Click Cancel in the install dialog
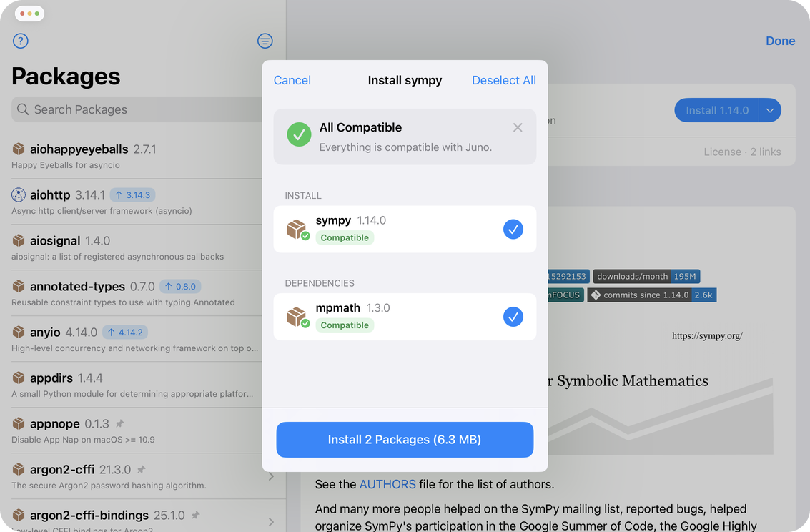810x532 pixels. [292, 80]
